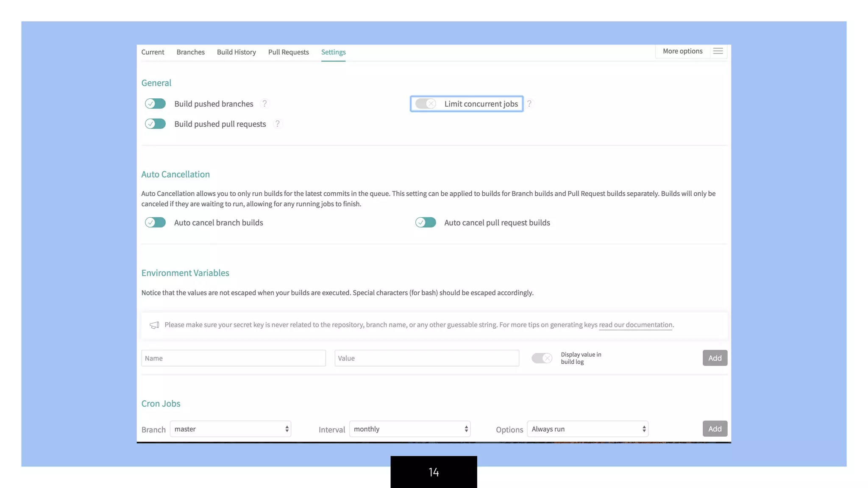This screenshot has height=488, width=868.
Task: Turn off Auto cancel branch builds
Action: tap(155, 222)
